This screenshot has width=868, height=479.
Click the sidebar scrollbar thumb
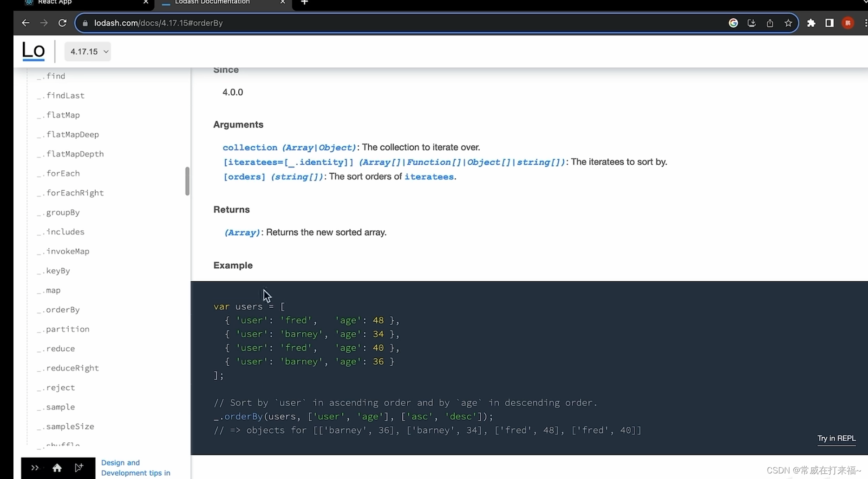[187, 181]
